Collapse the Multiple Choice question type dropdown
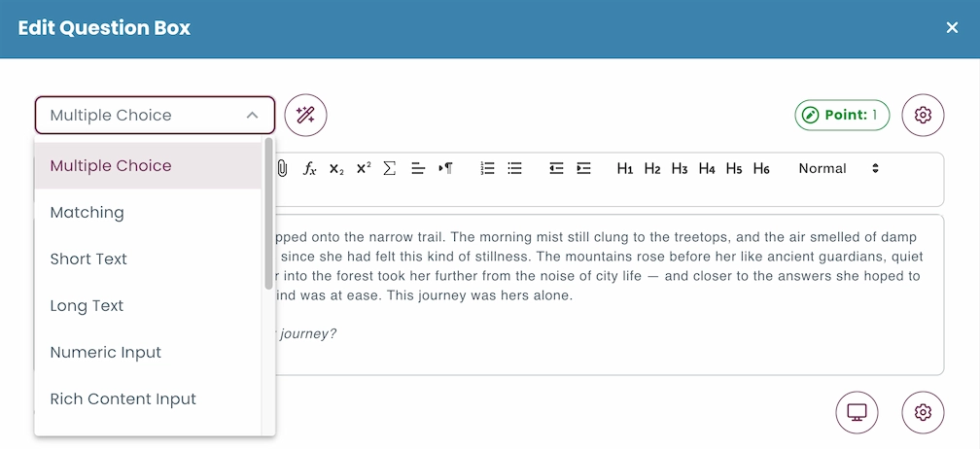980x449 pixels. 155,115
